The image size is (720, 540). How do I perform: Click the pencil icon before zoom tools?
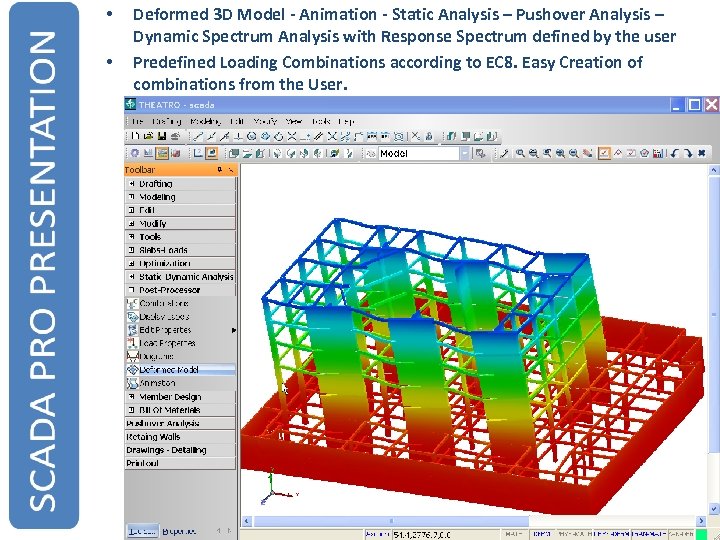click(504, 153)
